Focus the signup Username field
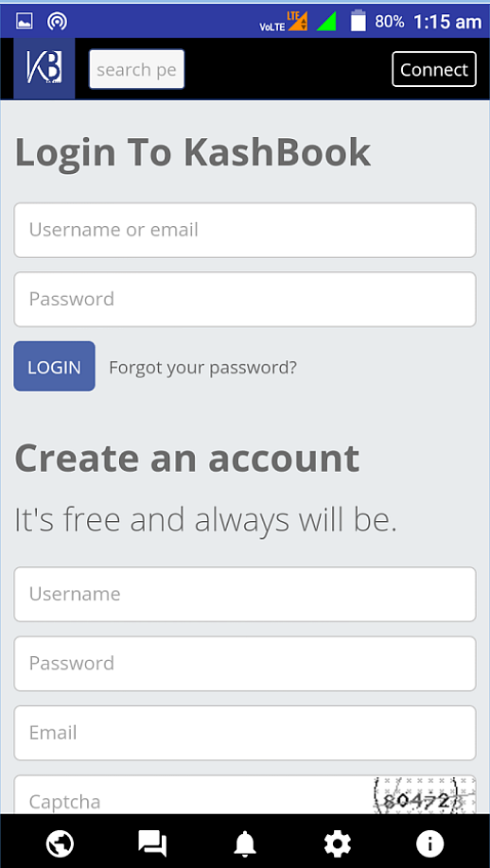The height and width of the screenshot is (868, 490). click(245, 595)
